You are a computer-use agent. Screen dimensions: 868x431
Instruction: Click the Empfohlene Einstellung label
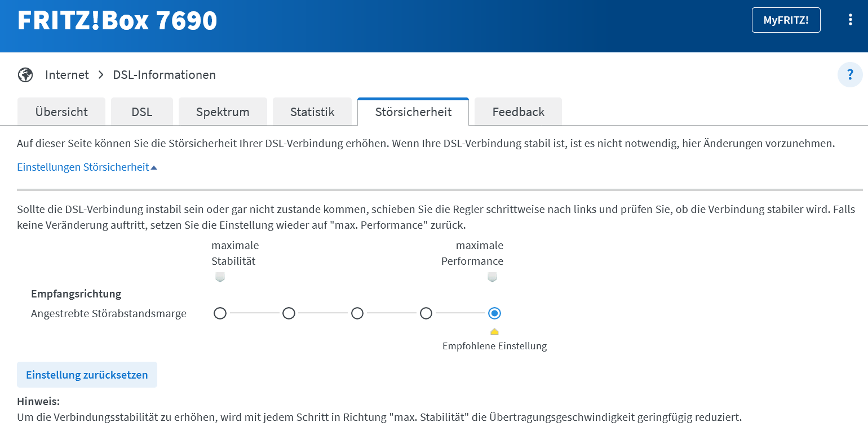pos(494,346)
